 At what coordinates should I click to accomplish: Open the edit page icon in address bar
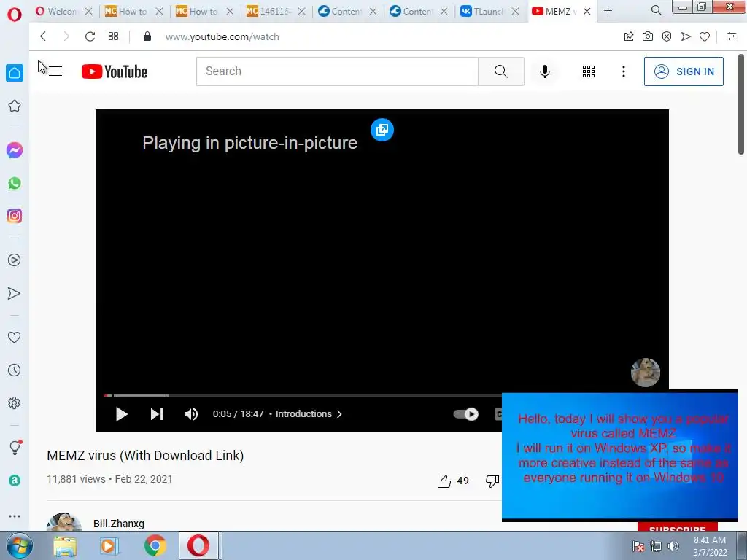[x=629, y=36]
